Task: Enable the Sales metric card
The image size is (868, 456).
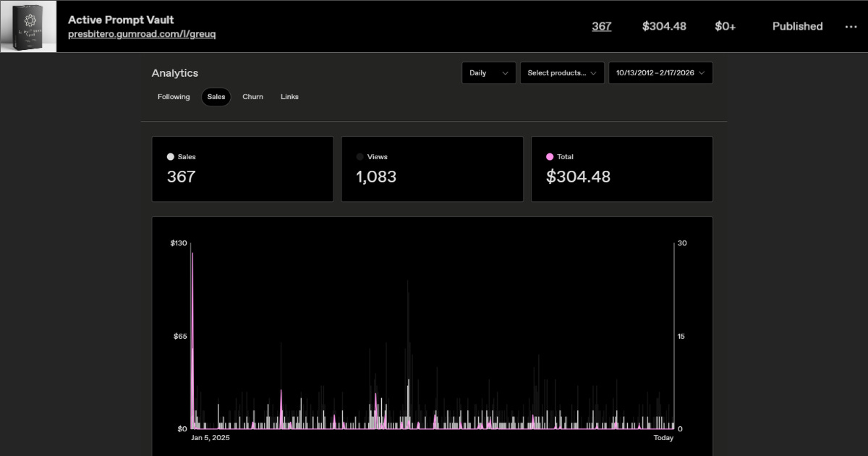Action: tap(242, 169)
